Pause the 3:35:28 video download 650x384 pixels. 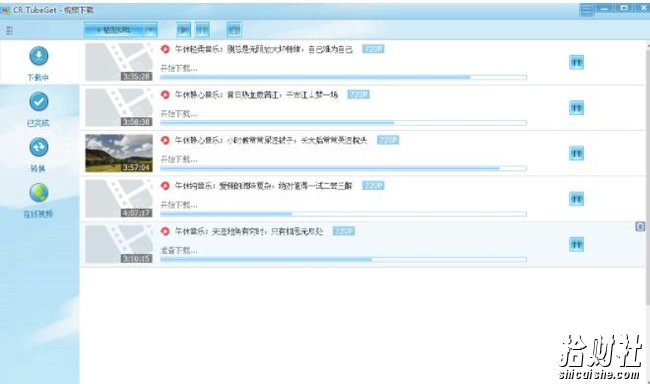click(576, 63)
